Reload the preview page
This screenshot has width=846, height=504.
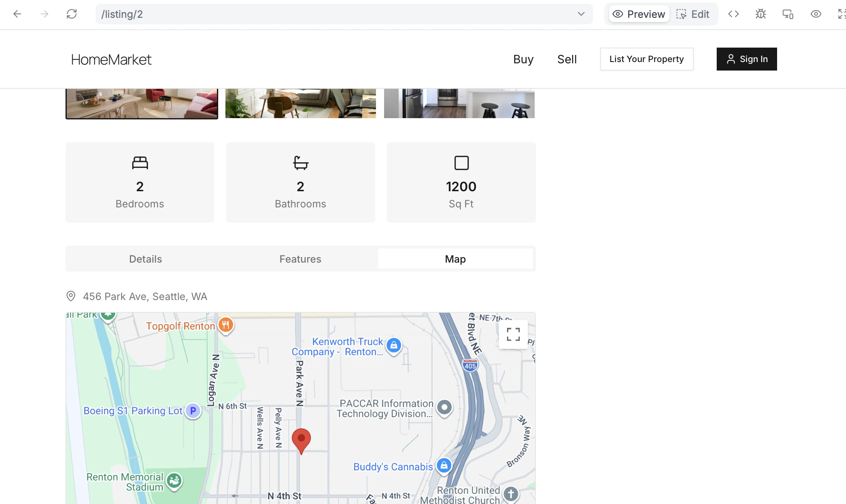(71, 14)
